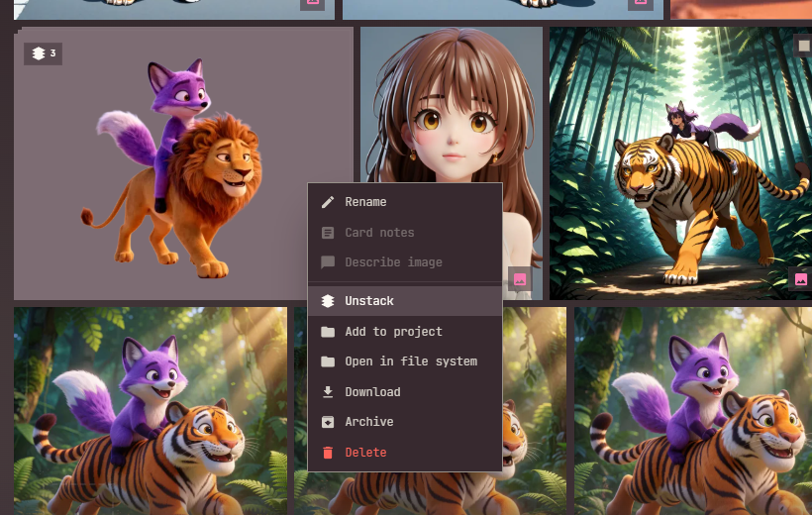Image resolution: width=812 pixels, height=515 pixels.
Task: Click the notes icon beside Card notes
Action: coord(328,233)
